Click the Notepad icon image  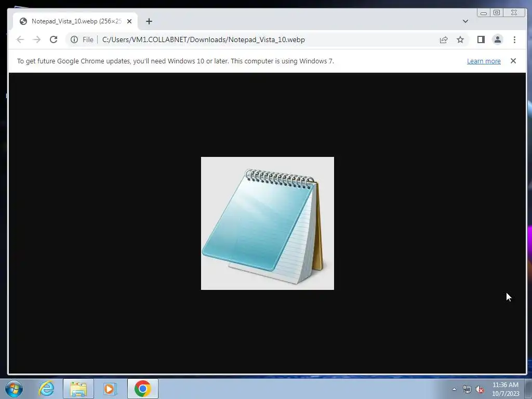coord(268,223)
